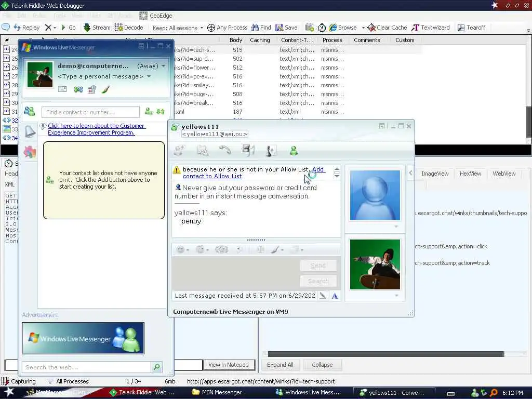
Task: Open Telerik Fiddler Web taskbar button
Action: click(x=142, y=392)
